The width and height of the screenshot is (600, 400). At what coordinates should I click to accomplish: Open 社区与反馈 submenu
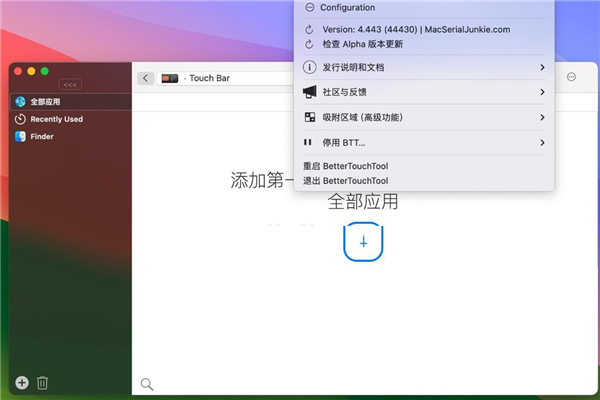point(424,92)
